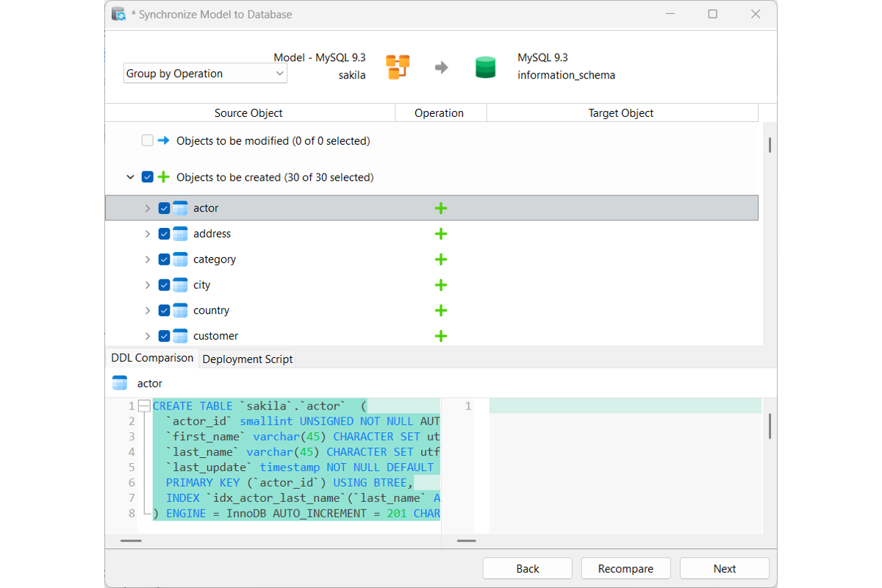Click the table icon beside the customer row

[x=180, y=336]
